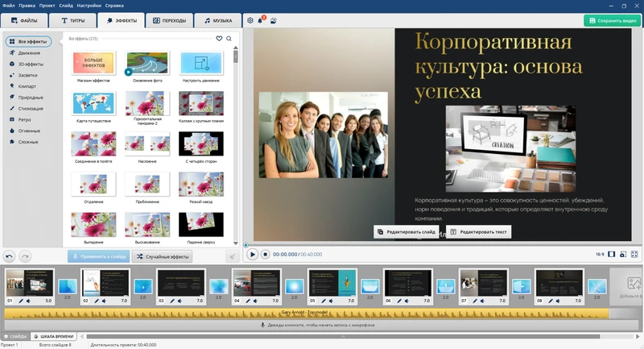Viewport: 644px width, 349px height.
Task: Take a snapshot of the preview frame
Action: [622, 255]
